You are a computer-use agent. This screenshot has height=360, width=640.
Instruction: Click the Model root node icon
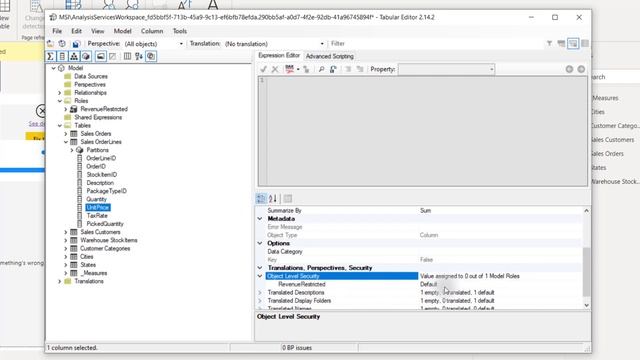point(61,68)
